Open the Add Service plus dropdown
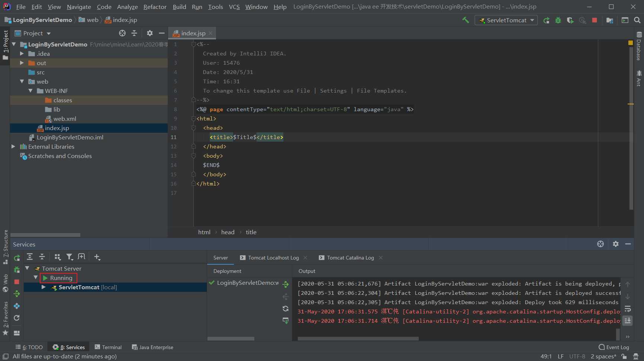Viewport: 644px width, 361px height. tap(97, 257)
